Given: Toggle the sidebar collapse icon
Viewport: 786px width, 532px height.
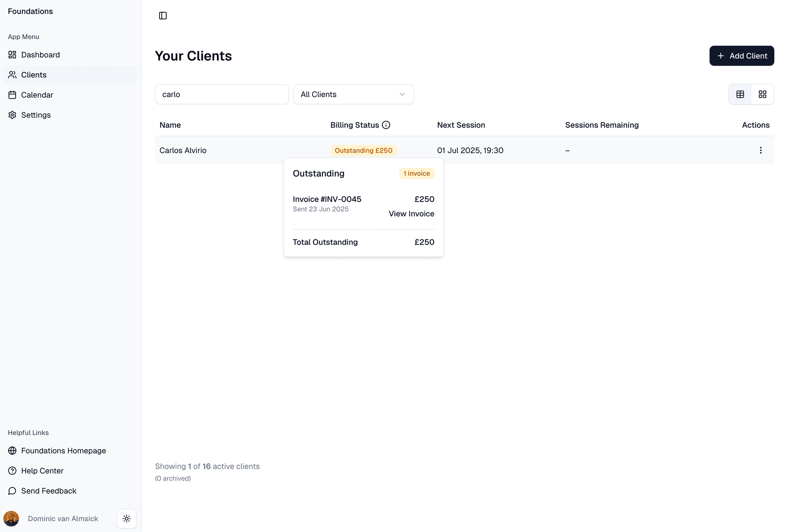Looking at the screenshot, I should pyautogui.click(x=163, y=16).
